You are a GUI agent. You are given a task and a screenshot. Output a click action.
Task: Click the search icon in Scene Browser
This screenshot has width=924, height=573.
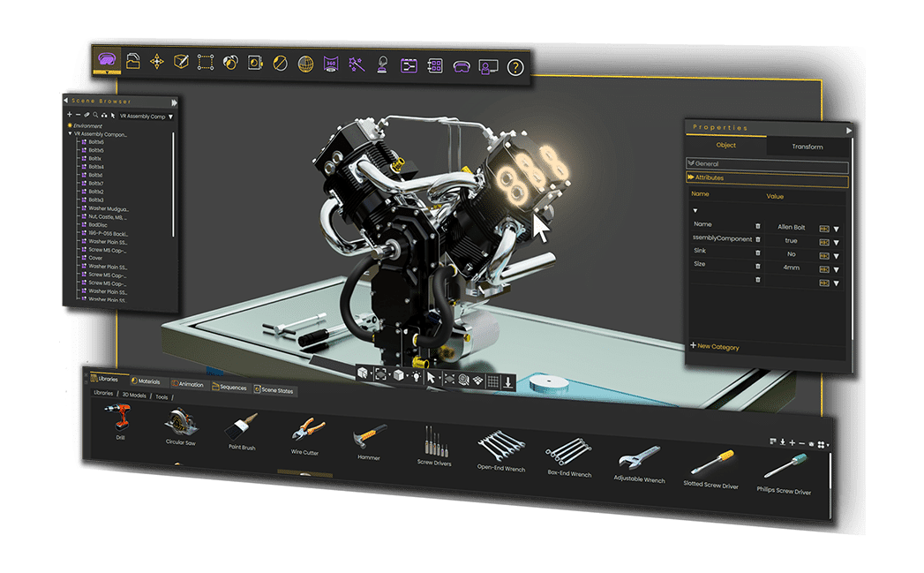point(95,116)
